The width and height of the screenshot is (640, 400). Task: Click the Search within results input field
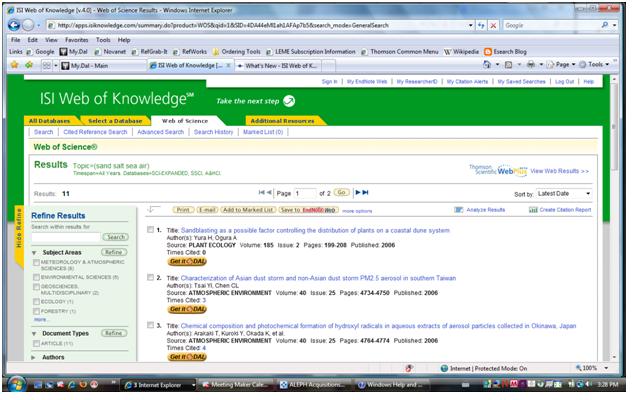pos(66,237)
